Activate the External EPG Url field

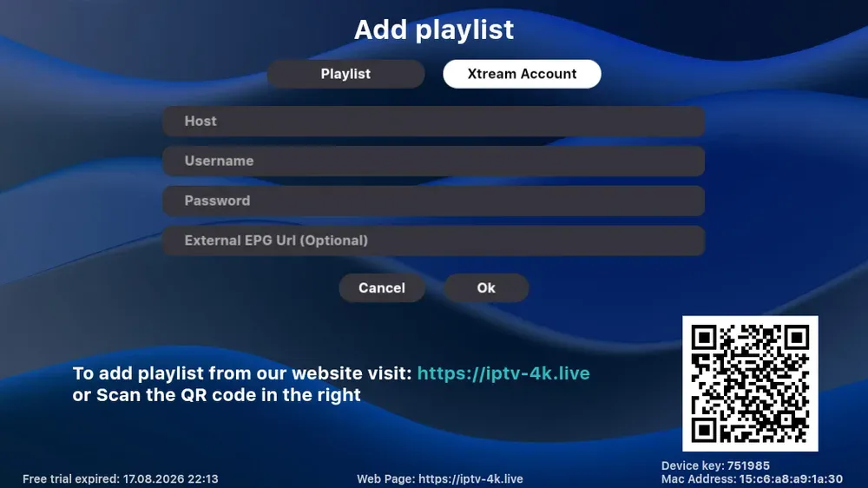point(433,241)
